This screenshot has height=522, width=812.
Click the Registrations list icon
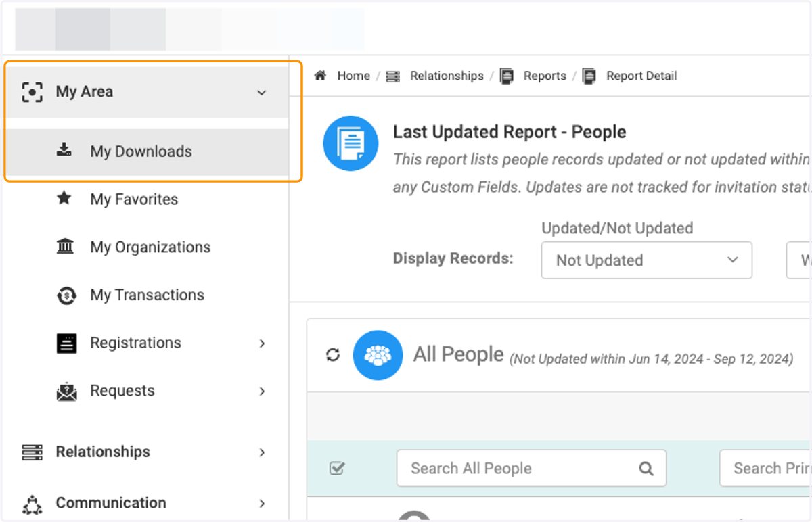point(66,343)
